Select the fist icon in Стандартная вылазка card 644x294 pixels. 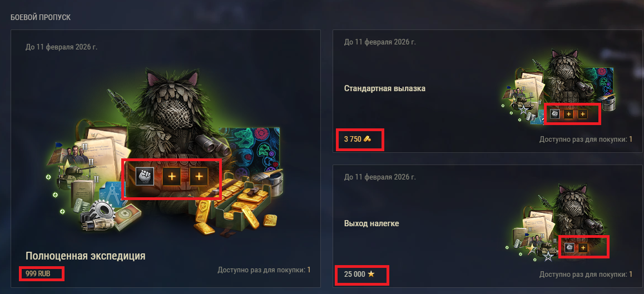click(555, 114)
